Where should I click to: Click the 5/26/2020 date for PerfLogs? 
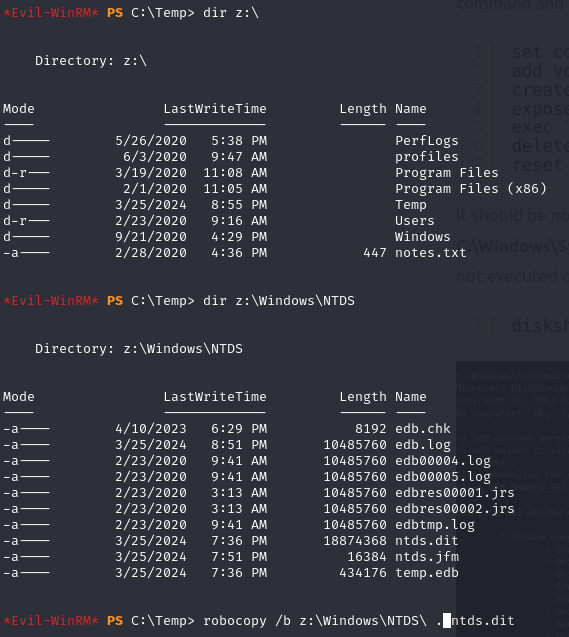coord(151,141)
